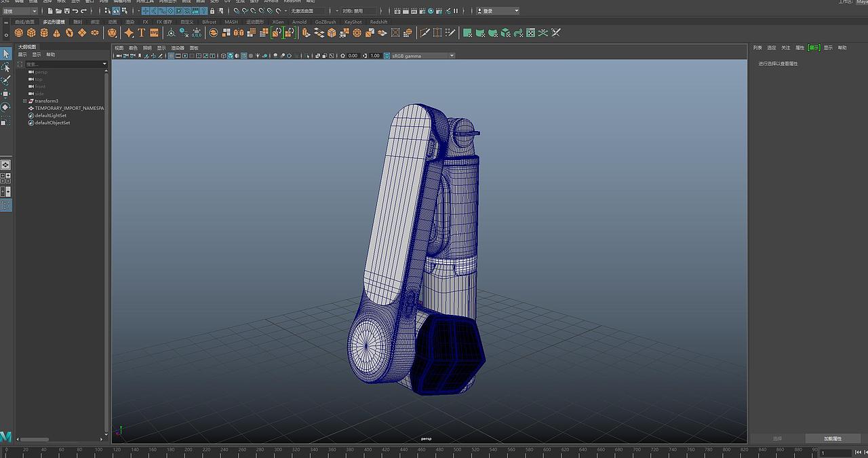Viewport: 868px width, 458px height.
Task: Switch to the XGen shelf tab
Action: [278, 22]
